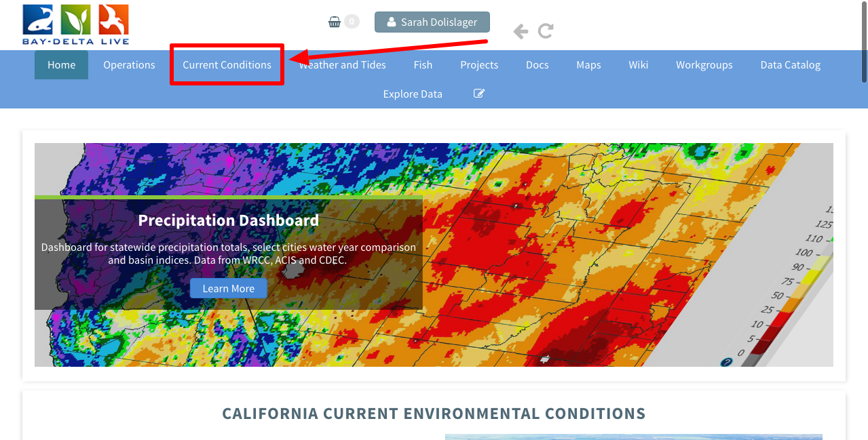Click the redo circular arrow icon
The image size is (868, 440).
pyautogui.click(x=546, y=31)
